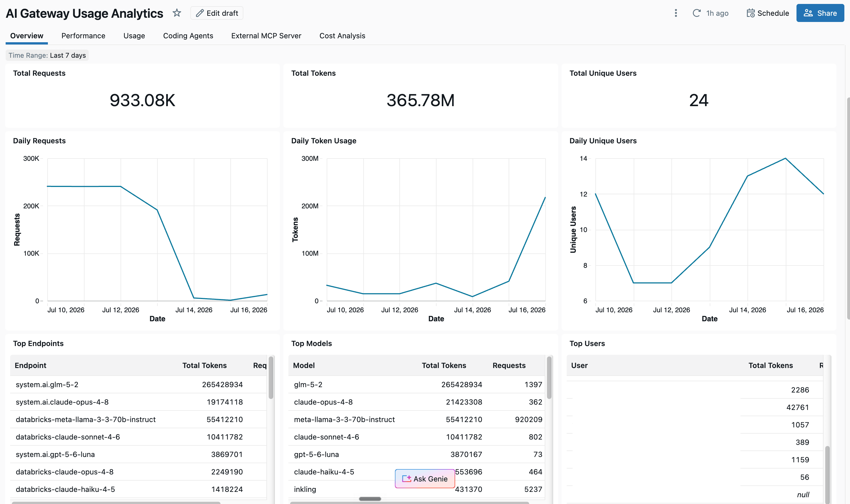Open the Time Range filter

tap(47, 55)
